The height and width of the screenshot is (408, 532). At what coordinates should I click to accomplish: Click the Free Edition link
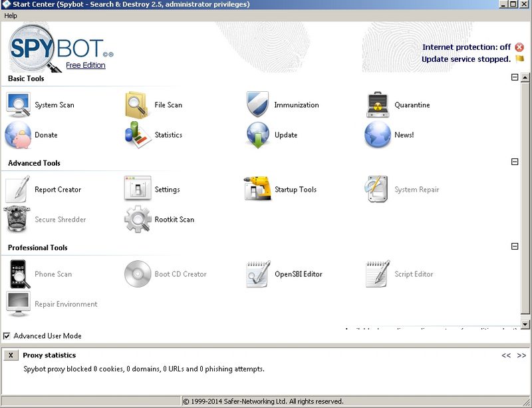(86, 65)
